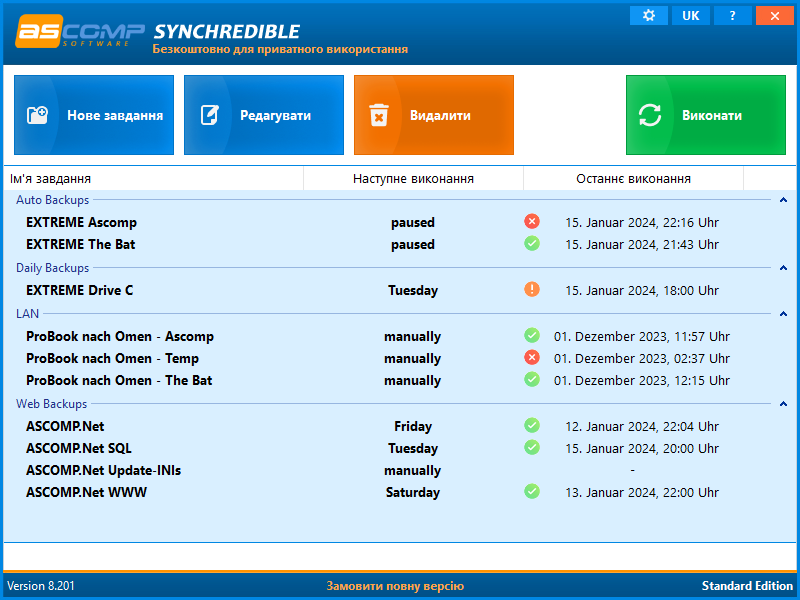
Task: Click the new task folder-plus icon
Action: [37, 115]
